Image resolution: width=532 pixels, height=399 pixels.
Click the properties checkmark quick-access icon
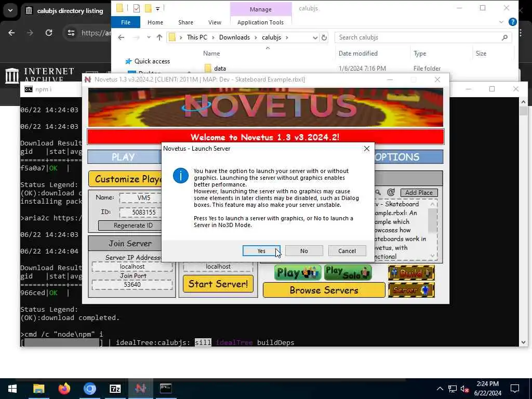tap(137, 8)
